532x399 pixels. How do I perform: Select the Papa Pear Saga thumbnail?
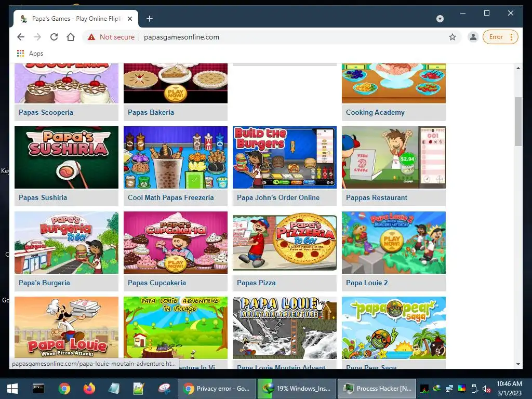point(394,328)
